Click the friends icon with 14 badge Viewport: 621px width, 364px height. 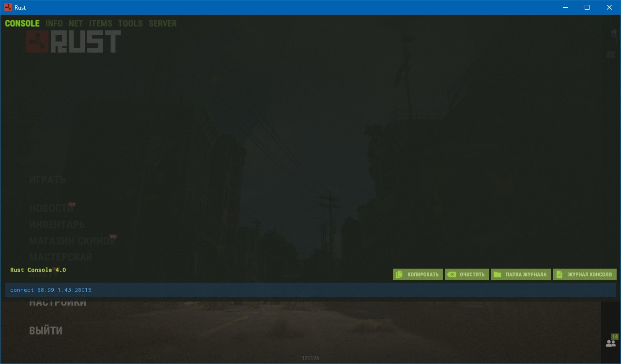pos(611,342)
